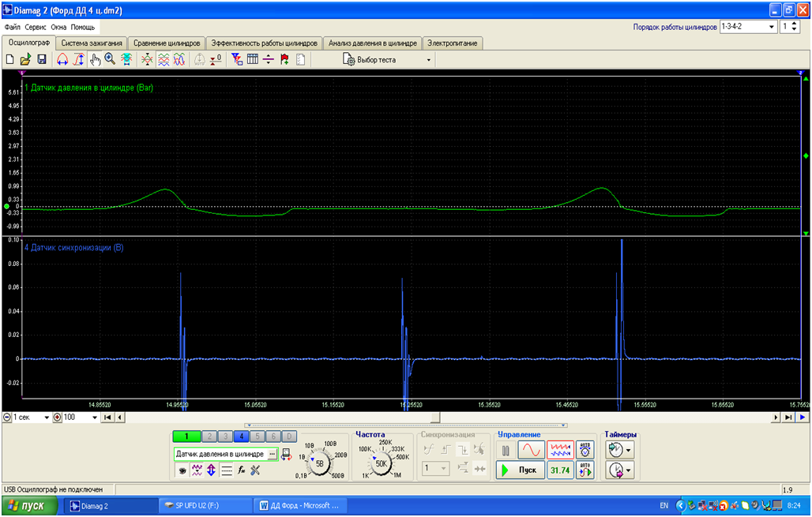812x517 pixels.
Task: Switch to the Сравнение цилиндров tab
Action: [166, 43]
